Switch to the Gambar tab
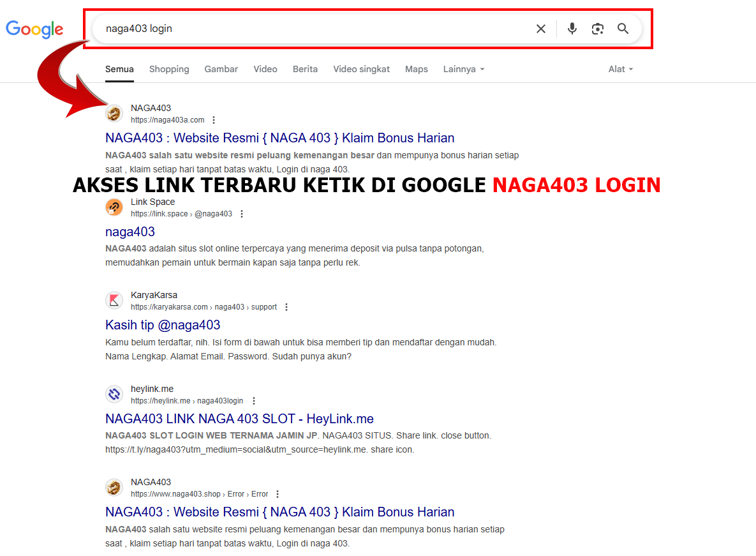 point(221,69)
